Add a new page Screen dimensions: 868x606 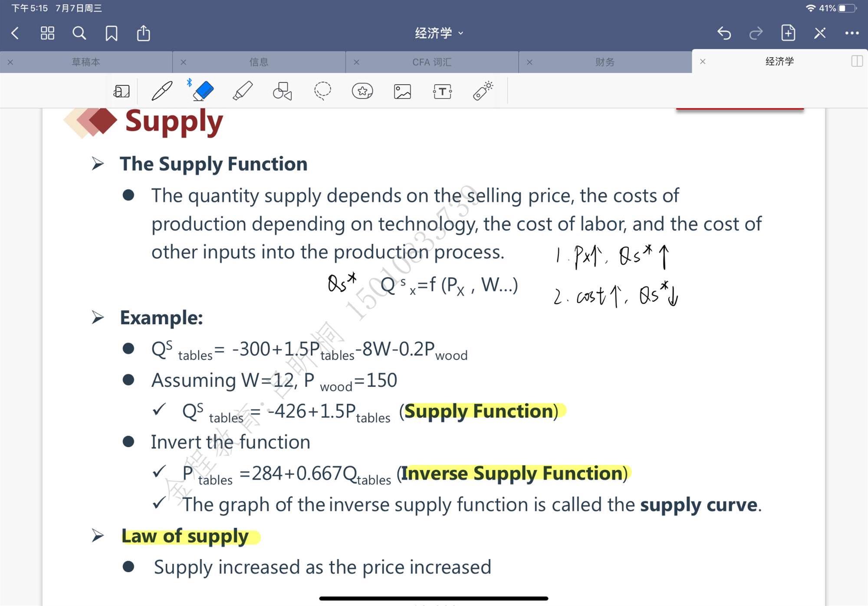788,33
